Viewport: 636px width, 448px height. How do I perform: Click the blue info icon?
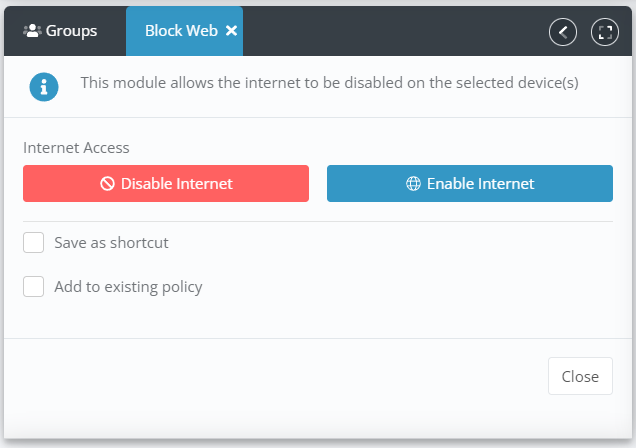(44, 87)
